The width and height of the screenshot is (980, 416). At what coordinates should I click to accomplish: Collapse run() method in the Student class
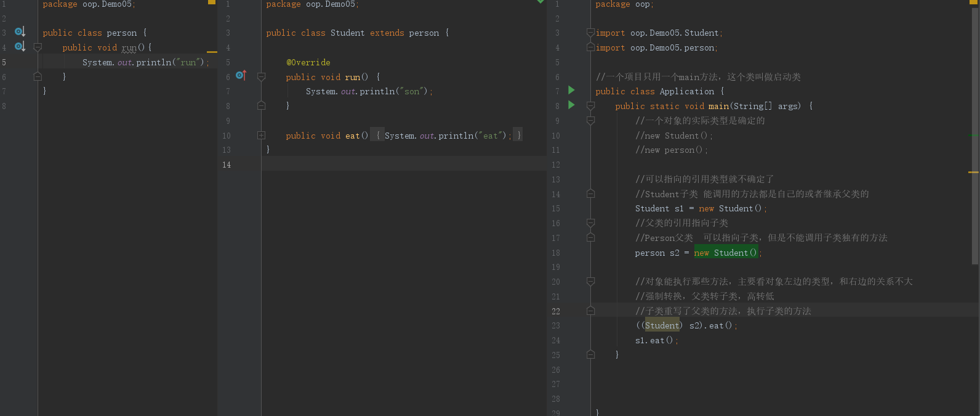(x=261, y=76)
